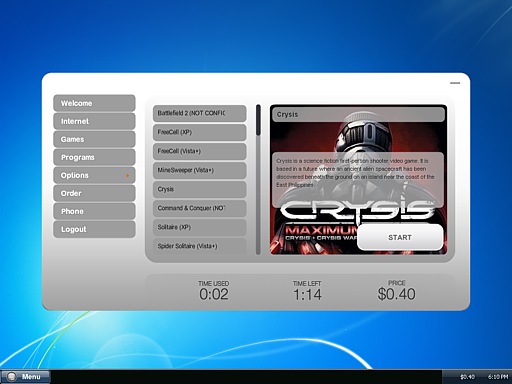Choose Solitaire (XP) from the list

click(x=200, y=227)
